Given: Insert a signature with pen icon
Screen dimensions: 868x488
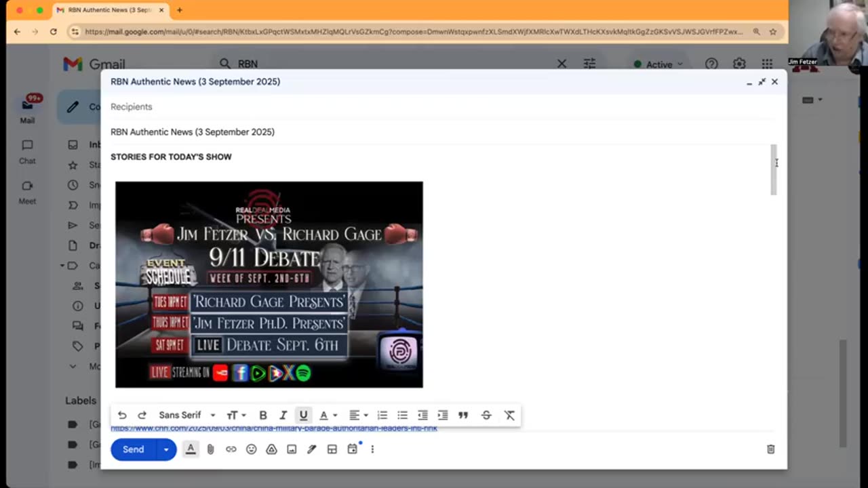Looking at the screenshot, I should pyautogui.click(x=312, y=449).
